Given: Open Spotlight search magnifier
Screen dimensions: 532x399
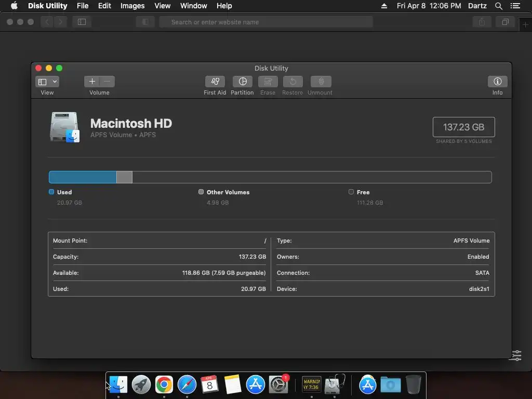Looking at the screenshot, I should (498, 6).
